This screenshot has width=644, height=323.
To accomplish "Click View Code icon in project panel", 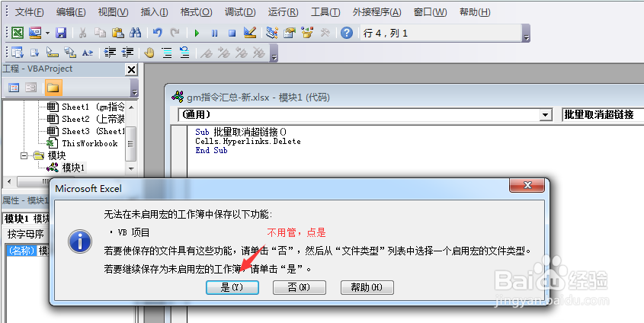I will click(14, 88).
